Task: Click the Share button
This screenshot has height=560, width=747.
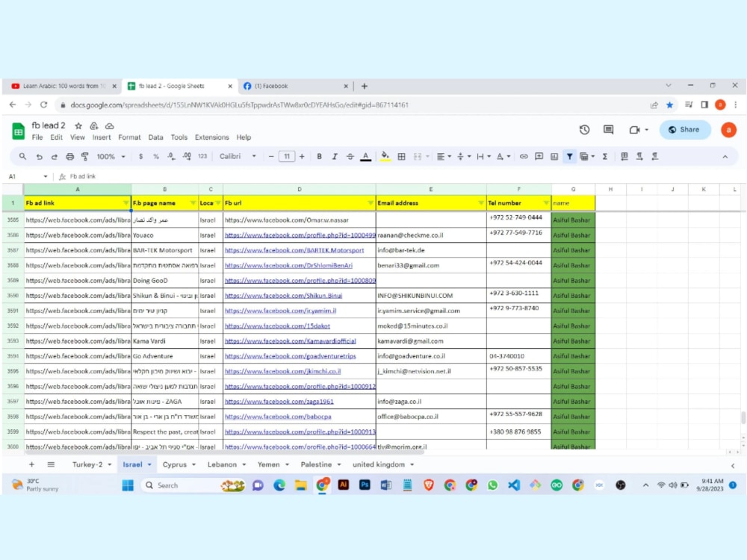Action: coord(684,129)
